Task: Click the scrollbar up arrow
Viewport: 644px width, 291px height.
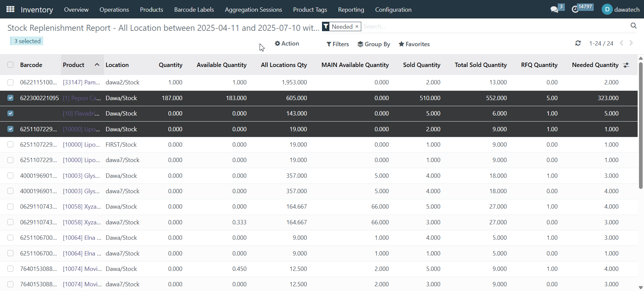Action: 641,58
